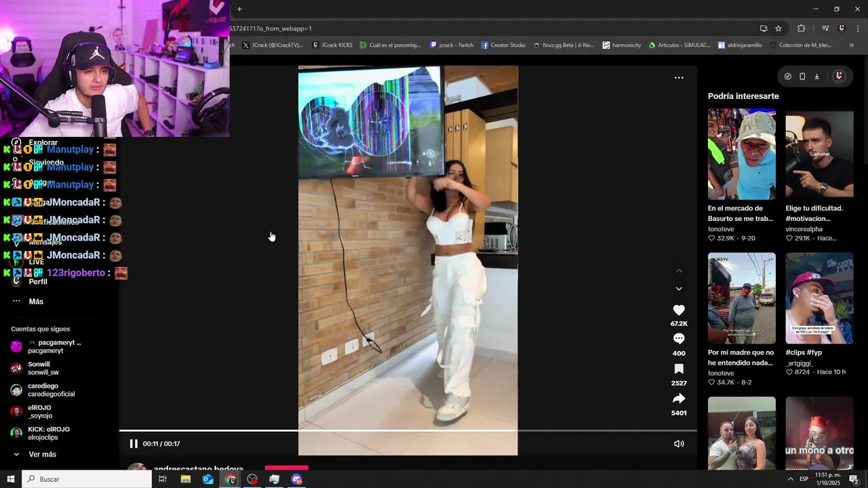
Task: Open the 'Por mi madre que no' video thumbnail
Action: pyautogui.click(x=742, y=298)
